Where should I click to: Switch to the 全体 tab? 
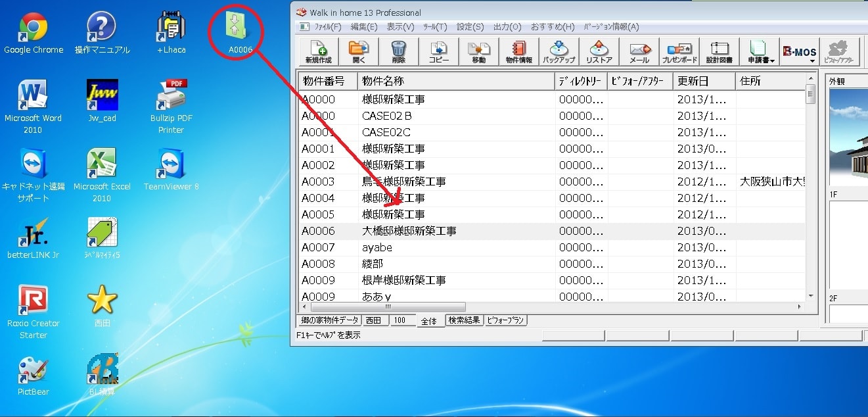430,321
